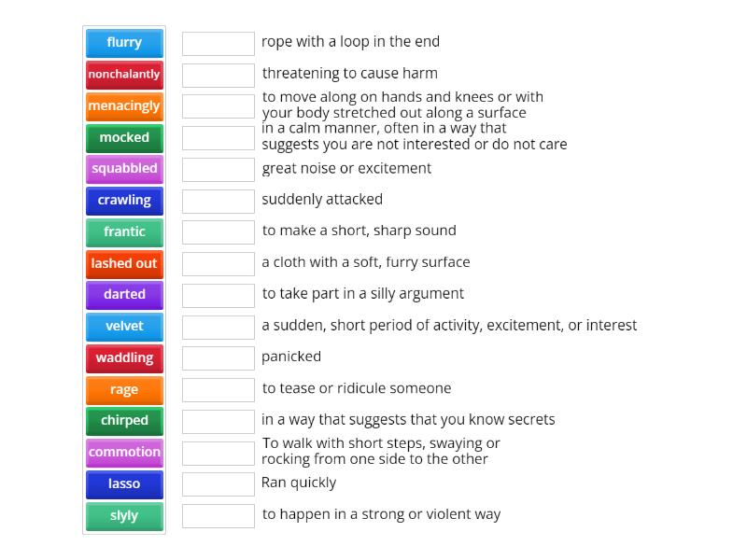Select the 'crawling' word tile
The height and width of the screenshot is (560, 747).
[x=124, y=201]
